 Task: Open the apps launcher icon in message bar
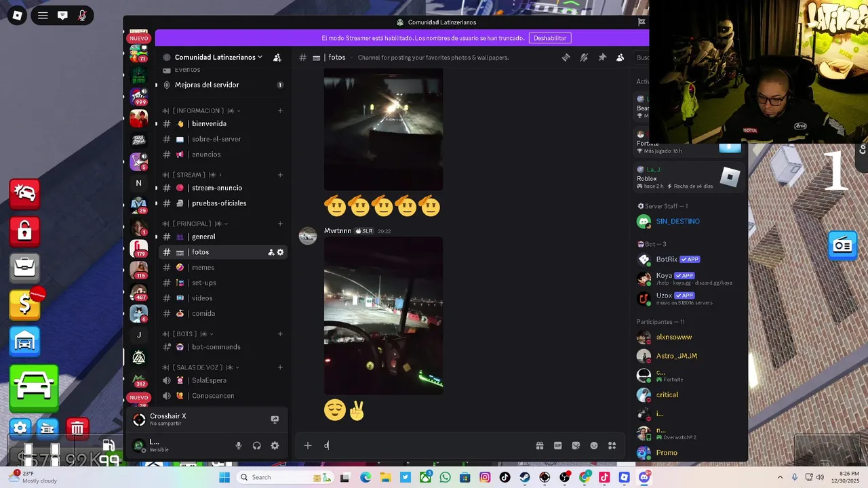tap(612, 445)
